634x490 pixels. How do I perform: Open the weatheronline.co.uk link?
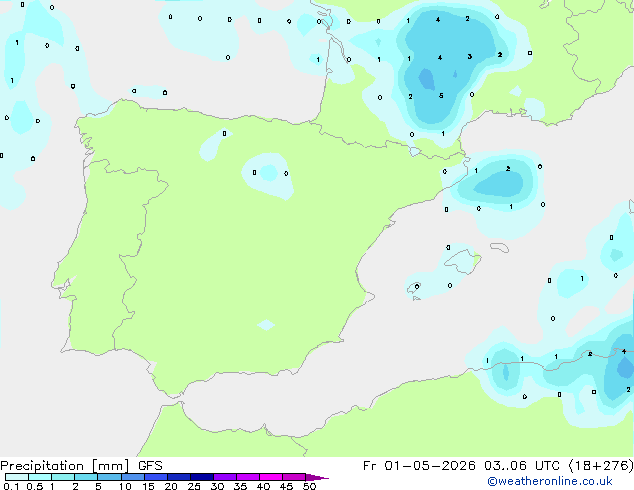(550, 481)
